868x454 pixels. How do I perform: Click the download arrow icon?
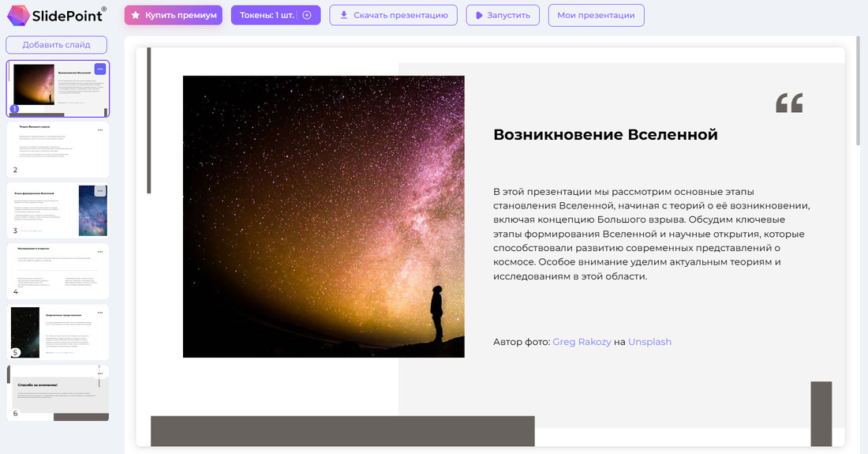[343, 16]
